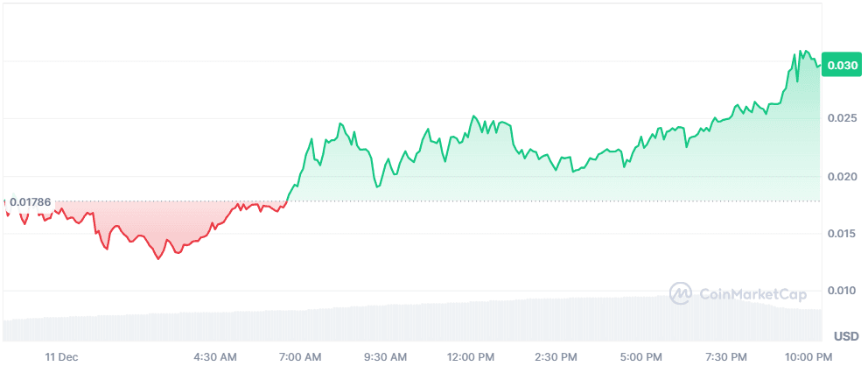Click the 0.01786 opening price label
The height and width of the screenshot is (366, 868).
tap(34, 201)
